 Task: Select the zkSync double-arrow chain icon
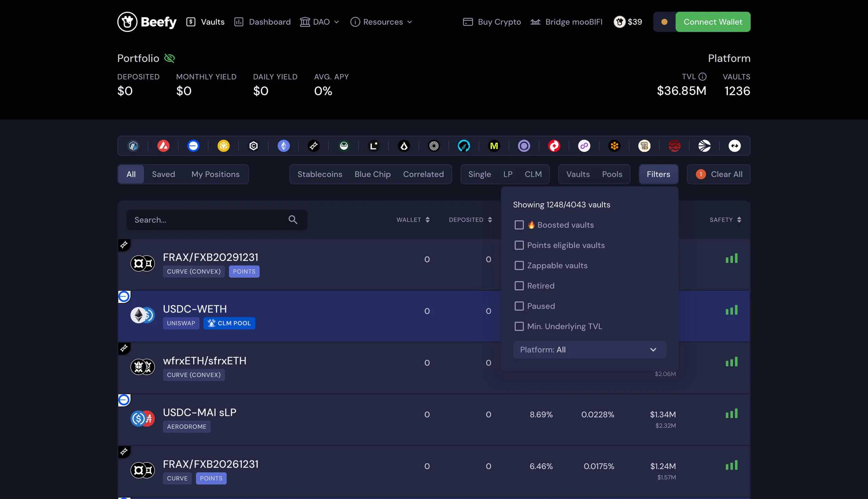(x=735, y=146)
